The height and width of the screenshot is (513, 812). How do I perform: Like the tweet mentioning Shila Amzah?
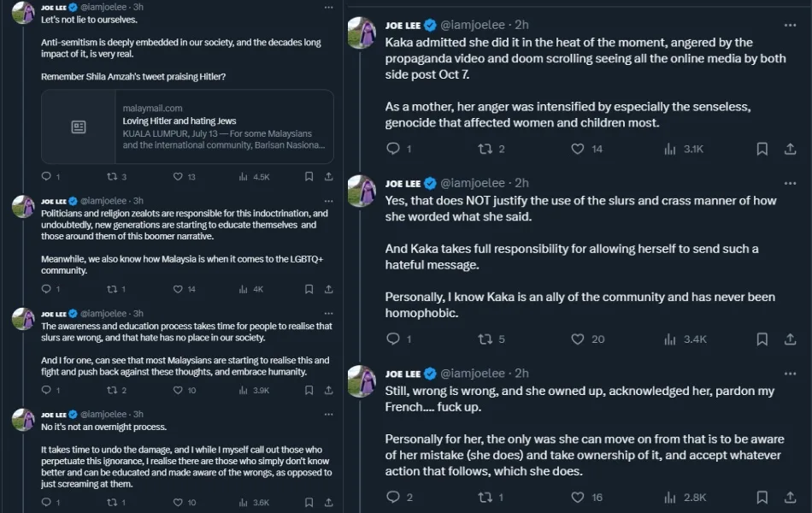[178, 177]
